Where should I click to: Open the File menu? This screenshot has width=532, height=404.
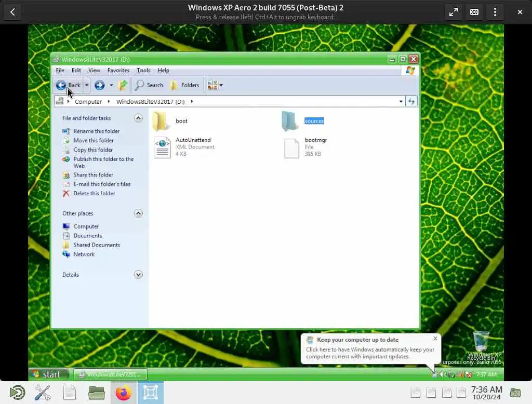(x=60, y=70)
